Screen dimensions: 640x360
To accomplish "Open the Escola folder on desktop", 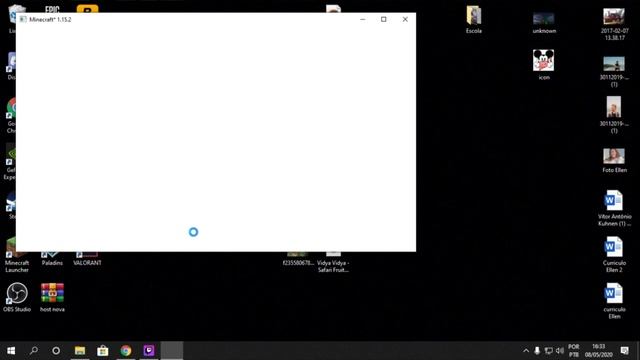I will pos(474,19).
